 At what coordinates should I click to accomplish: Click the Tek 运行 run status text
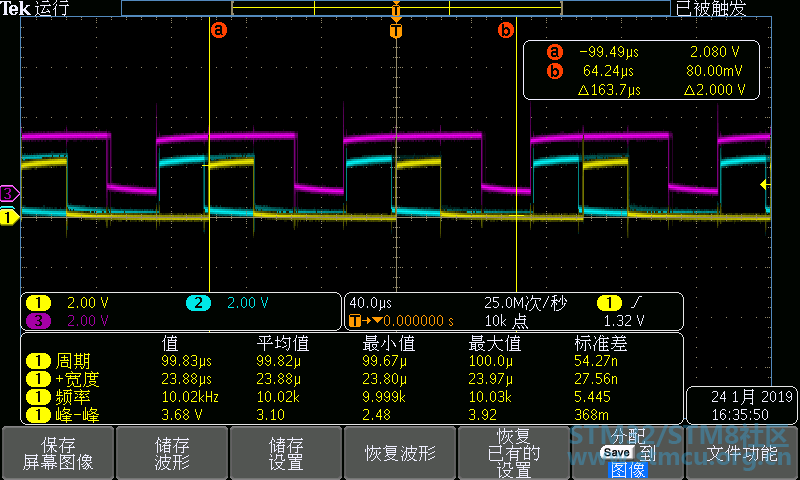[x=34, y=8]
